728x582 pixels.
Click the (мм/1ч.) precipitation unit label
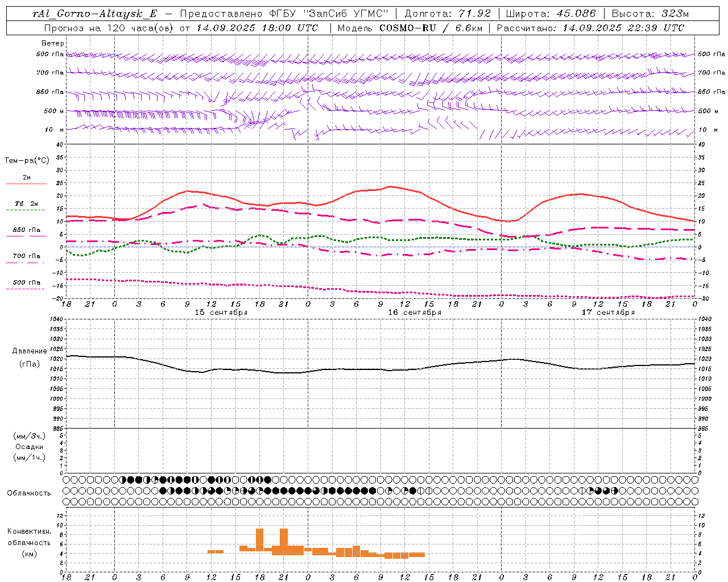coord(30,458)
